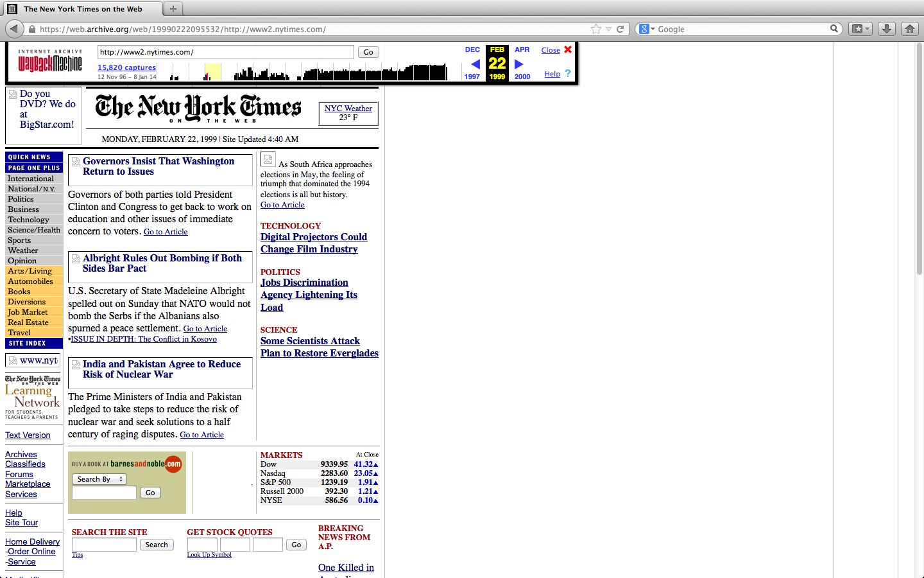This screenshot has width=924, height=578.
Task: Select the New York Times on the Web tab
Action: coord(83,9)
